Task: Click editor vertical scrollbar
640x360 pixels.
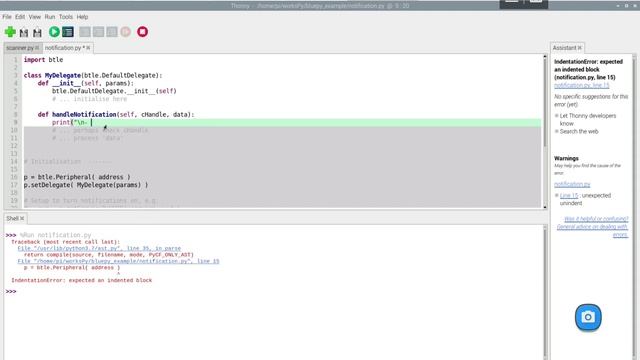Action: 544,131
